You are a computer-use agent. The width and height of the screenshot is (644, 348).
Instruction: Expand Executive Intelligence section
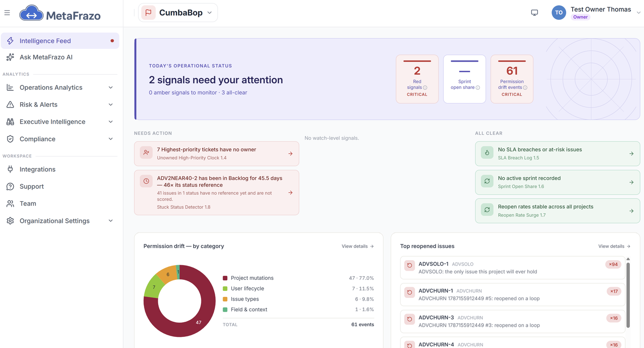(x=60, y=122)
